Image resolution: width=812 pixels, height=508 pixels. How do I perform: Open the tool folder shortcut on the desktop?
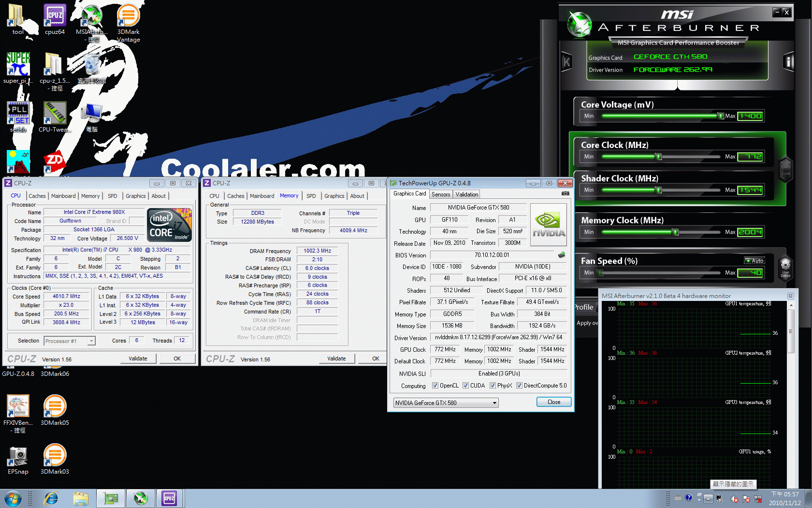click(x=18, y=19)
